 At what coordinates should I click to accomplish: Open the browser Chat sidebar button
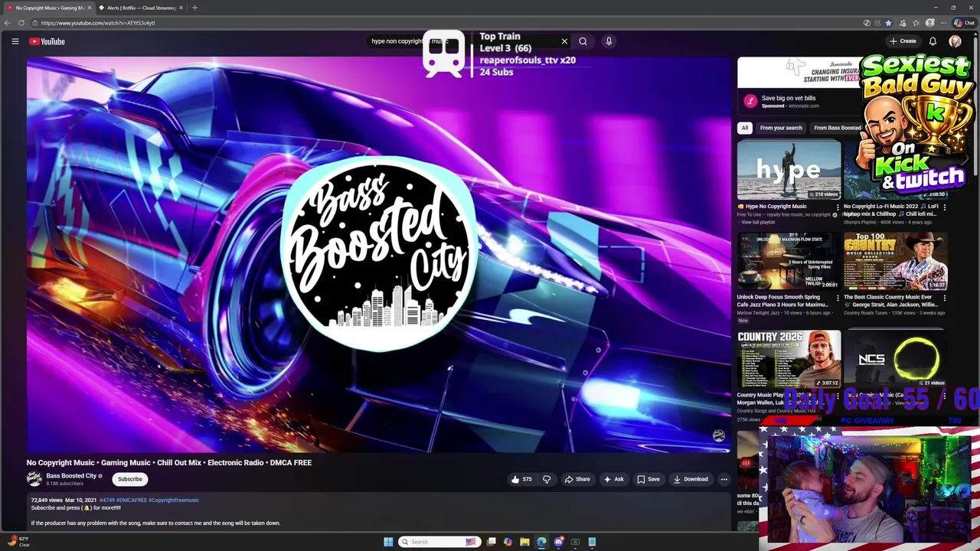pyautogui.click(x=963, y=23)
